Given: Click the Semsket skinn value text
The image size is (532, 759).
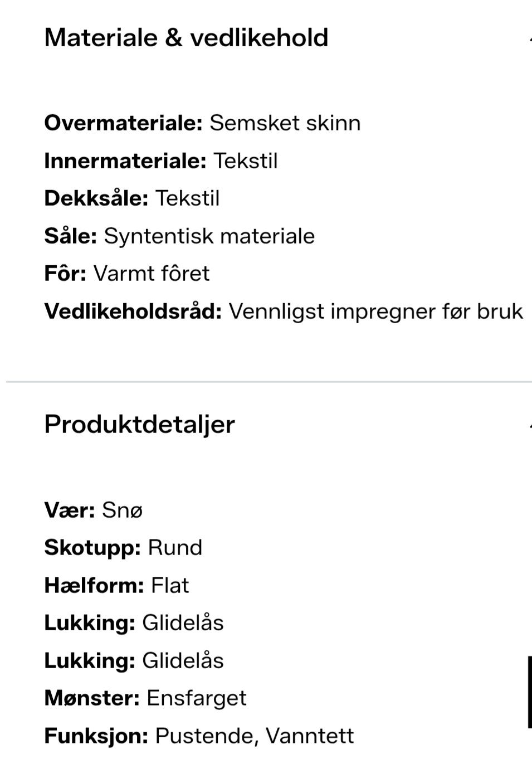Looking at the screenshot, I should point(285,123).
